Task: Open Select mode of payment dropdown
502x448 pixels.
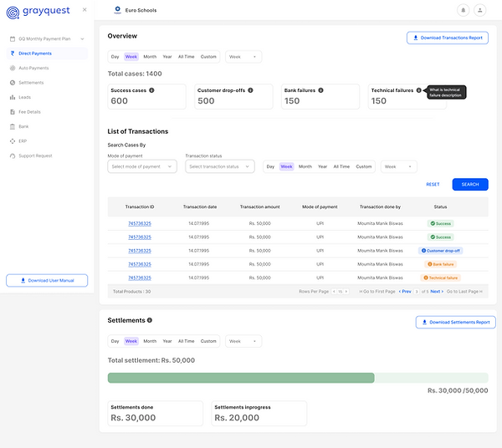Action: click(x=142, y=166)
